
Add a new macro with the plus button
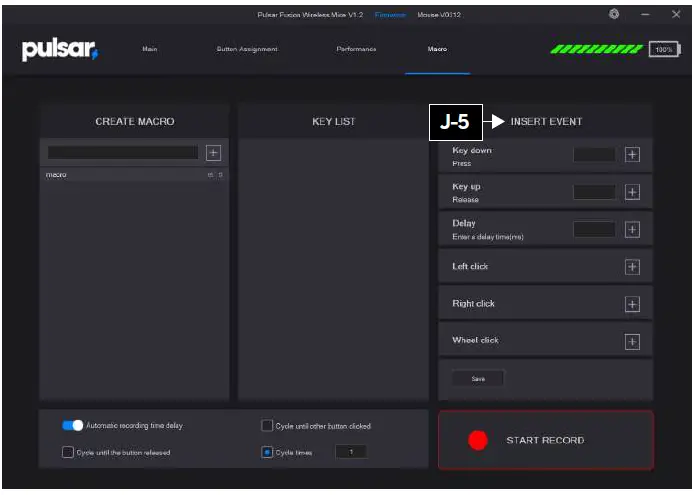click(213, 153)
